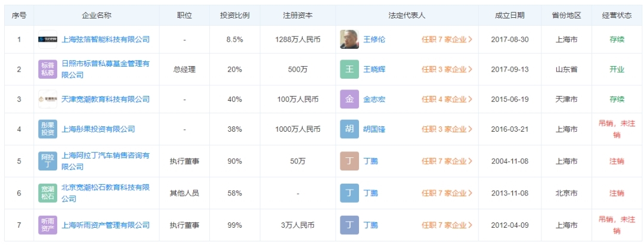Click the 经营状态 column header
The width and height of the screenshot is (644, 245).
[617, 15]
